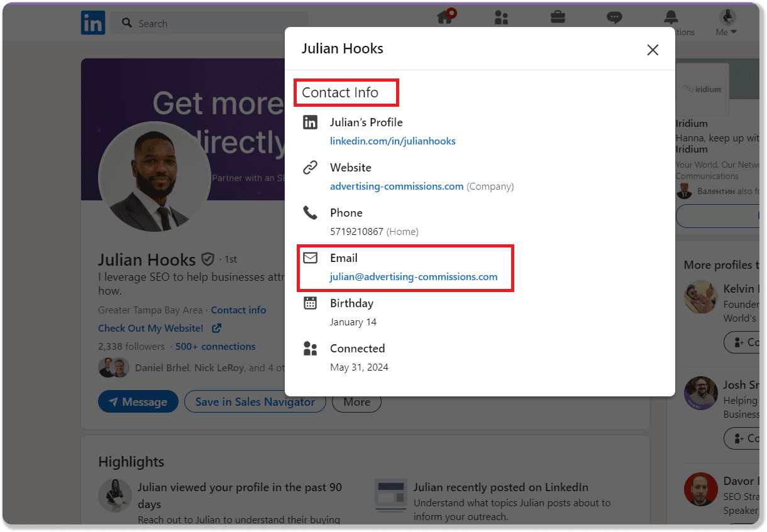
Task: Click julian@advertising-commissions.com email link
Action: 413,277
